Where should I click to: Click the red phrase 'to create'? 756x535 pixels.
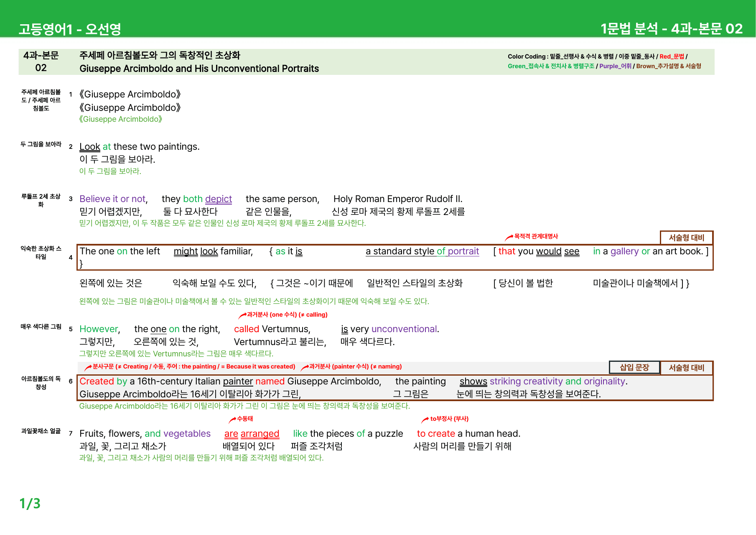click(436, 434)
